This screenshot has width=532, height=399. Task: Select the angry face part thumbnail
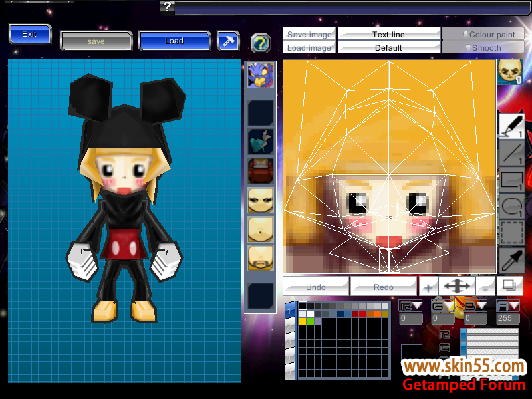point(261,200)
